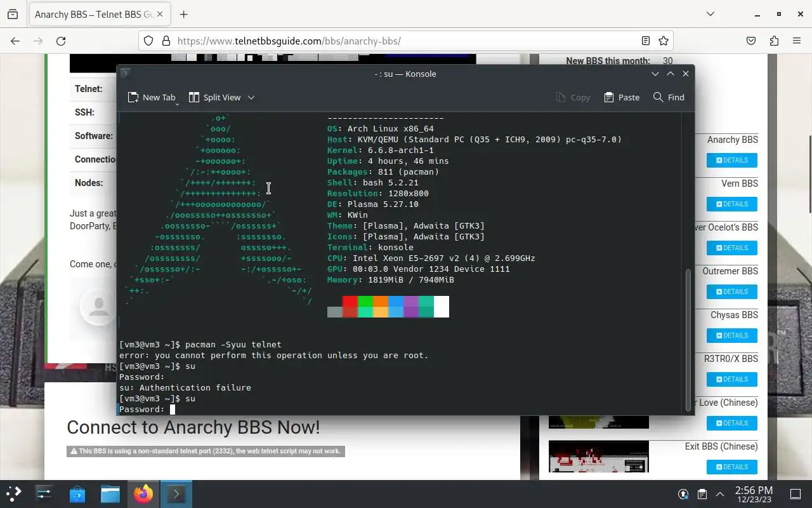Click Firefox tracking protection shield icon

click(148, 41)
